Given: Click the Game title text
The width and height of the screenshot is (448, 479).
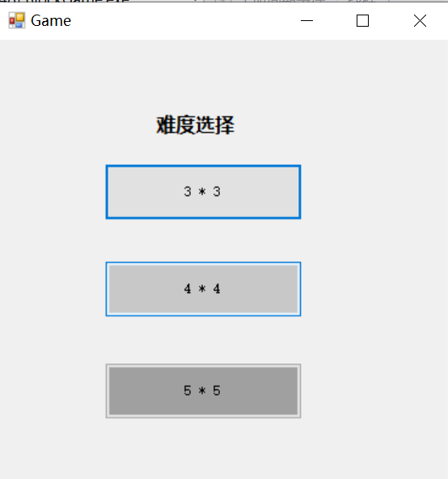Looking at the screenshot, I should (51, 21).
